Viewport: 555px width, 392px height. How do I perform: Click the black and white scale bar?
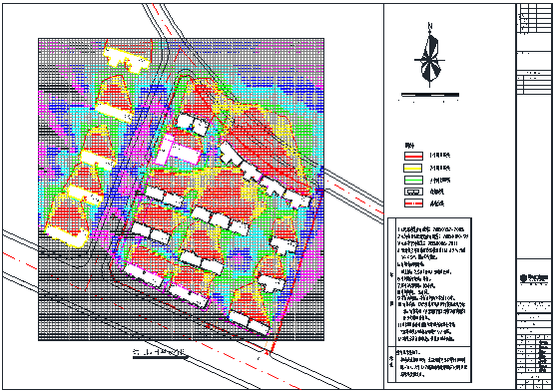click(430, 95)
